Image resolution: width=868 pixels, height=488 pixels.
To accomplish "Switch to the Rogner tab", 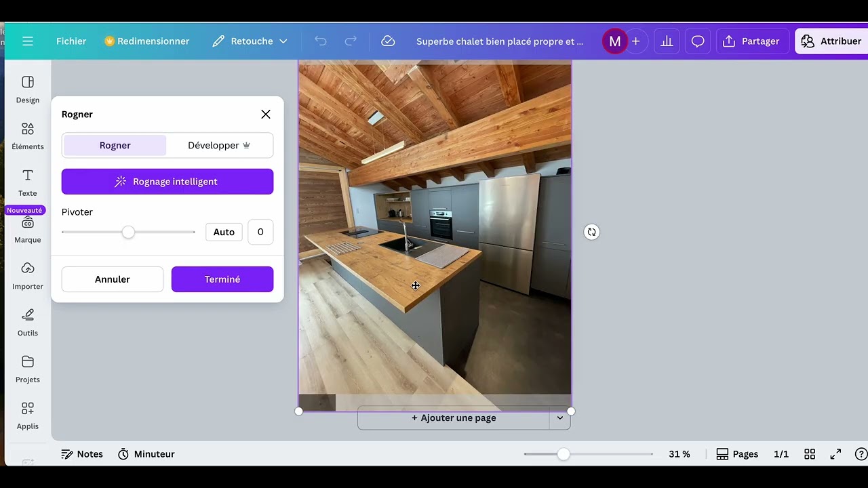I will [x=115, y=145].
